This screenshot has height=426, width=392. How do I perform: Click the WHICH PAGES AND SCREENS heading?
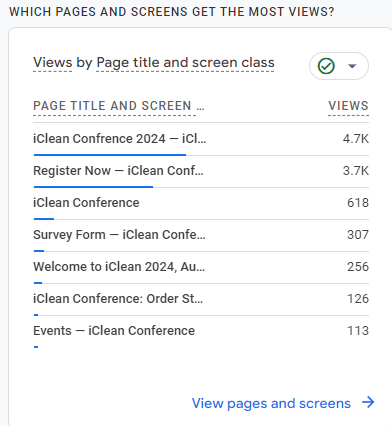(171, 12)
